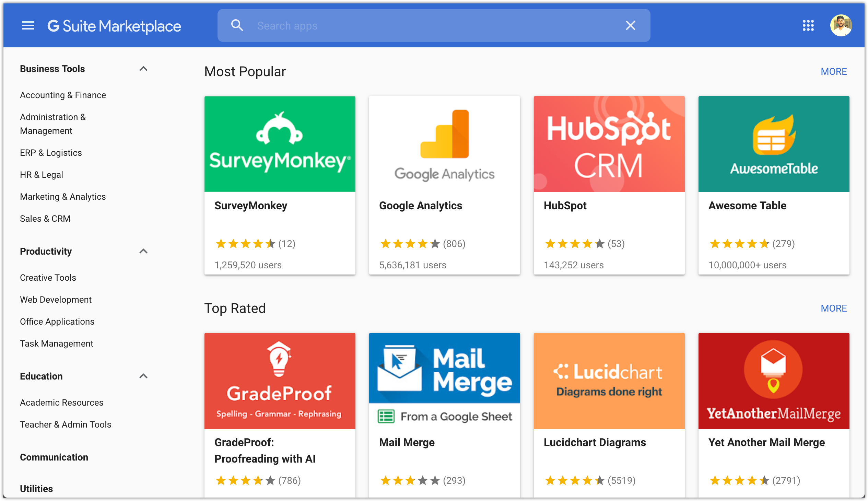Click GradeProof: Proofreading with AI title

[x=265, y=451]
